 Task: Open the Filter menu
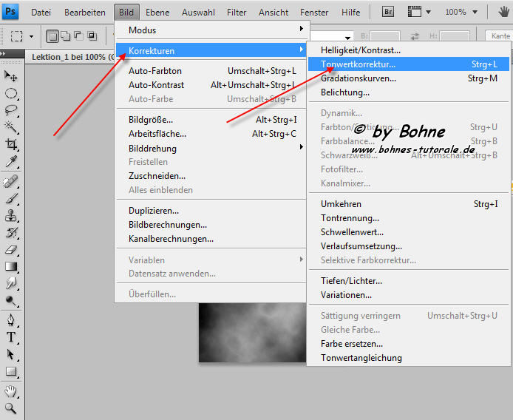(237, 12)
